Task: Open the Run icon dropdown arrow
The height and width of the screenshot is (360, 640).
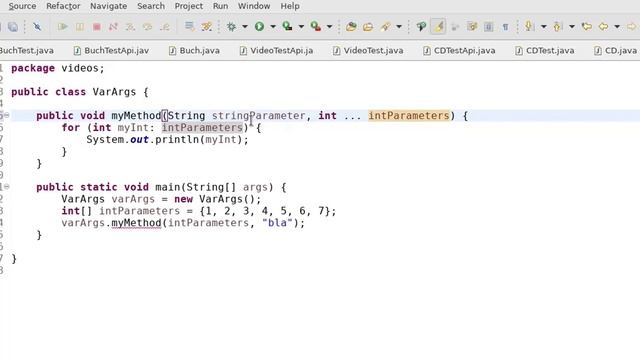Action: point(273,27)
